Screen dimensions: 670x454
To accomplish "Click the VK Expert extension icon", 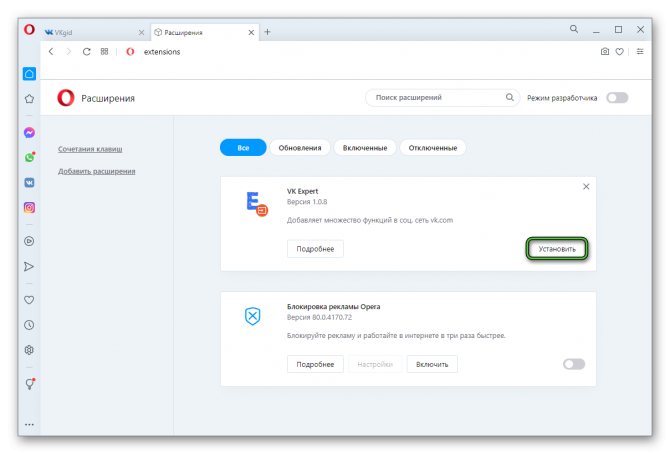I will point(256,204).
